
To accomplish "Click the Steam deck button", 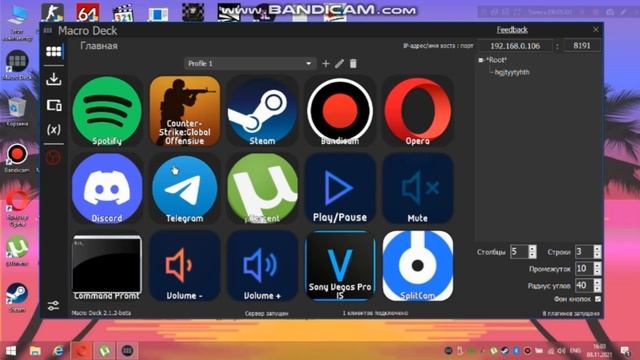I will coord(262,111).
